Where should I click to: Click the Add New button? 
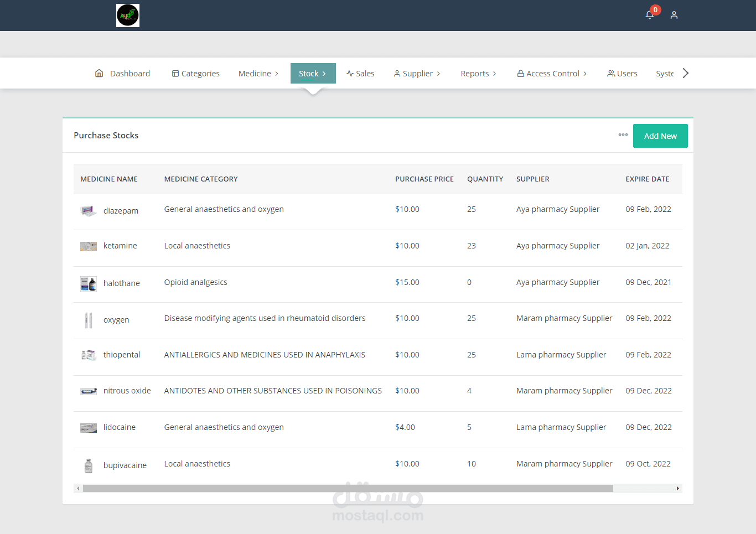point(660,136)
